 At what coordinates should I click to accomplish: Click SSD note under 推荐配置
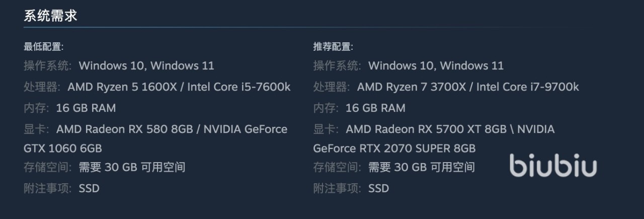(x=378, y=189)
